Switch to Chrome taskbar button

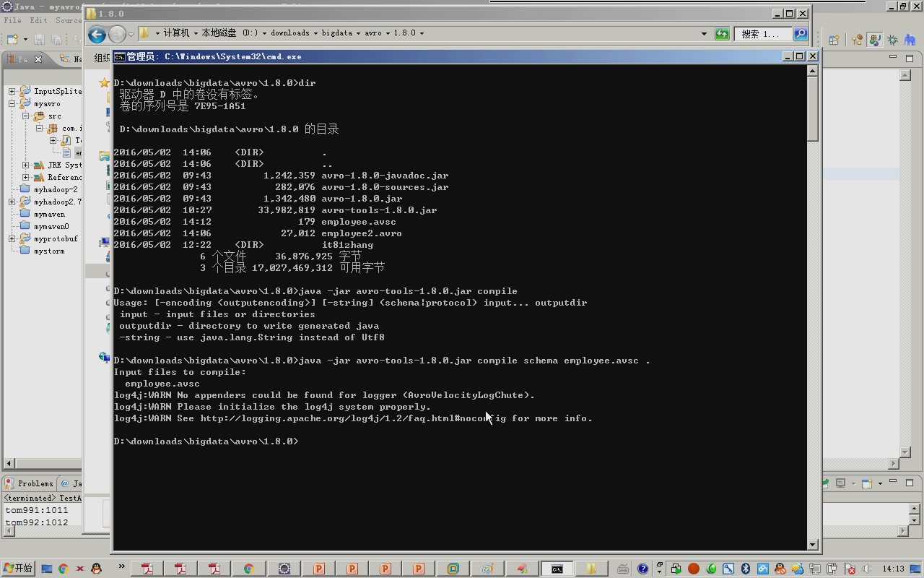coord(248,569)
